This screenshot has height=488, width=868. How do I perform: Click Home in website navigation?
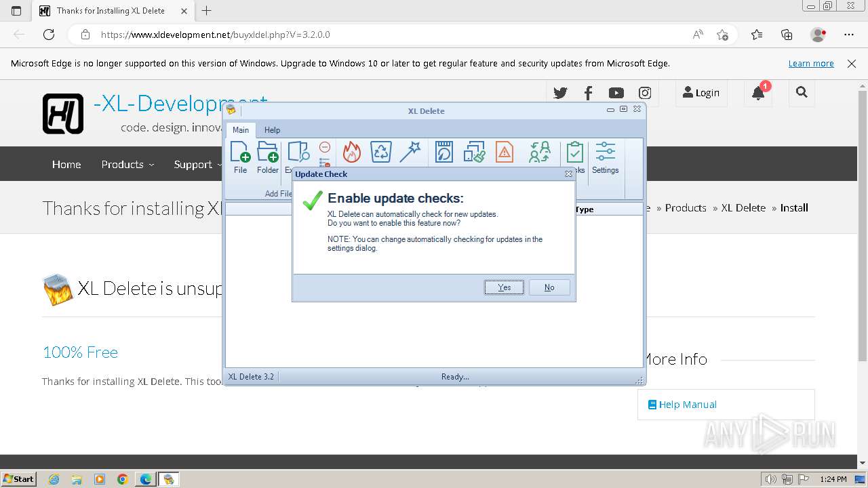tap(66, 164)
